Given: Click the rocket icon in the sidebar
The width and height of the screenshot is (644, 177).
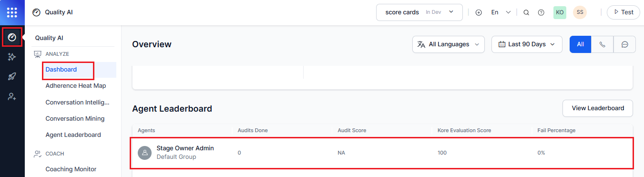Looking at the screenshot, I should pyautogui.click(x=12, y=76).
